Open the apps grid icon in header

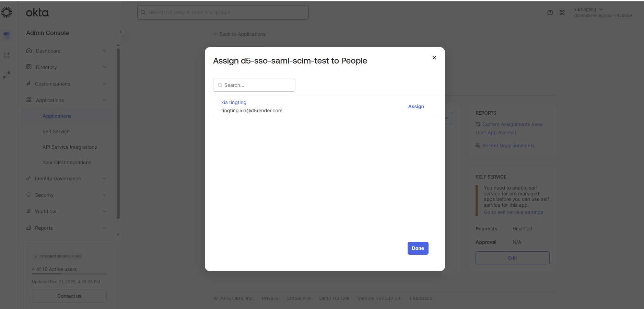[x=562, y=13]
